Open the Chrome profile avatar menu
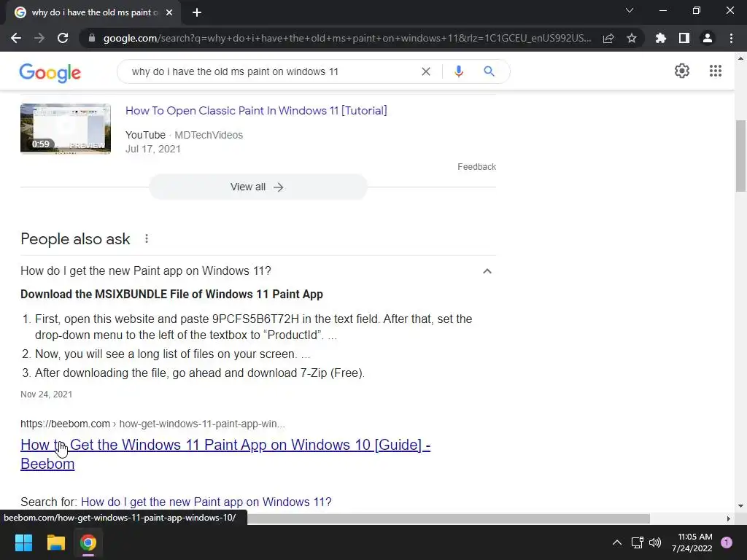 [708, 38]
